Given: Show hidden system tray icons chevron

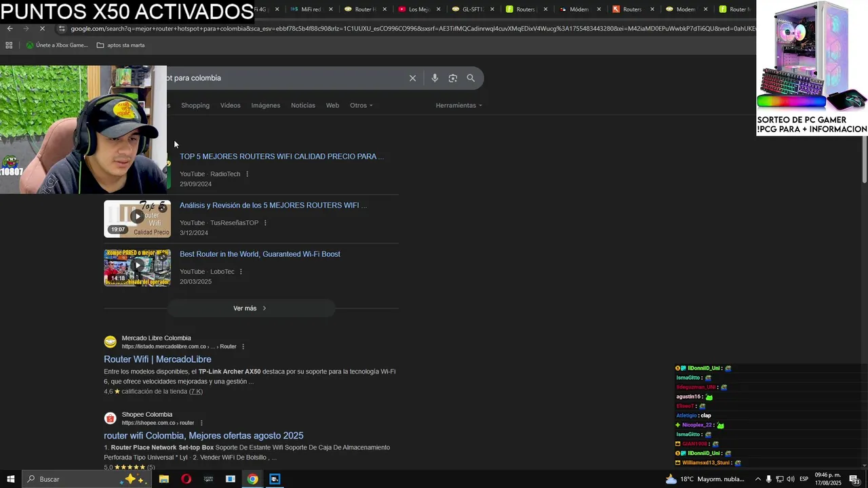Looking at the screenshot, I should (757, 479).
